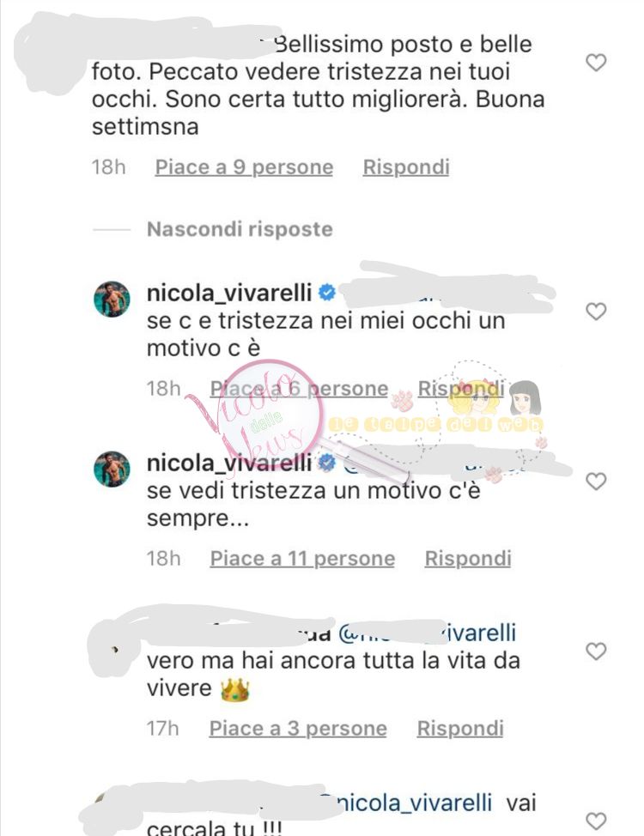Open nicola_vivarelli avatar on second reply
Viewport: 644px width, 836px height.
[112, 469]
